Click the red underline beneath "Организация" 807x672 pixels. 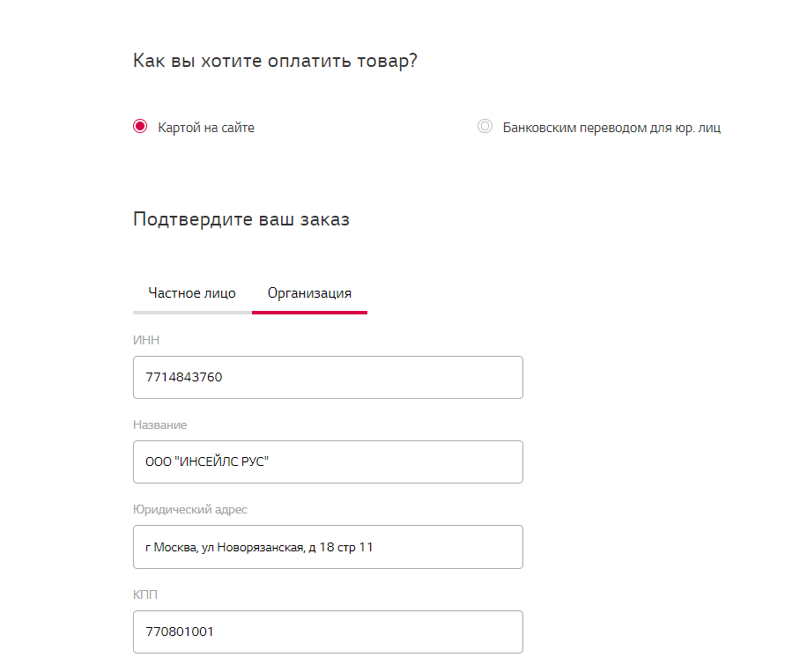pos(309,312)
